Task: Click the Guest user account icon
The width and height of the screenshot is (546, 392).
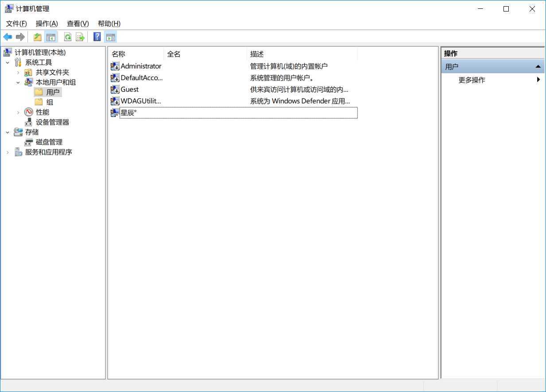Action: pos(115,89)
